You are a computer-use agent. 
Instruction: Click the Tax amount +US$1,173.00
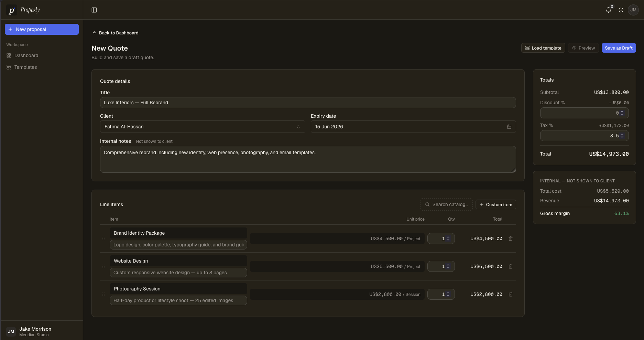(x=614, y=126)
